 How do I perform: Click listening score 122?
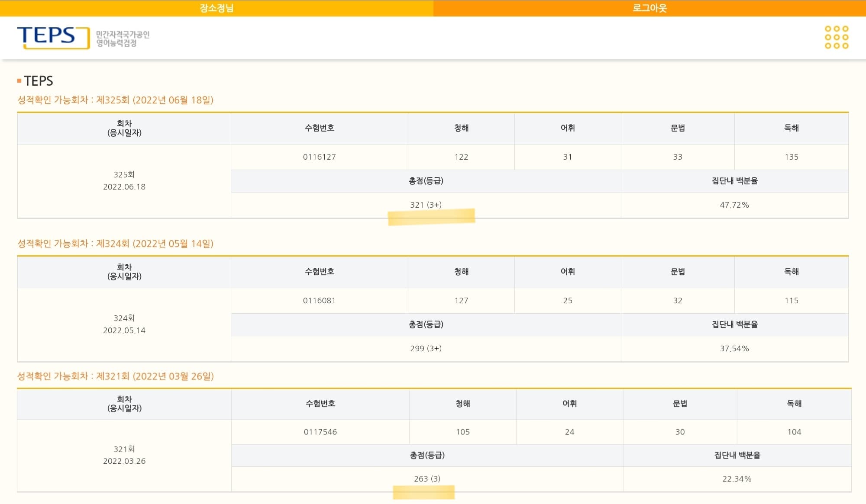[461, 157]
